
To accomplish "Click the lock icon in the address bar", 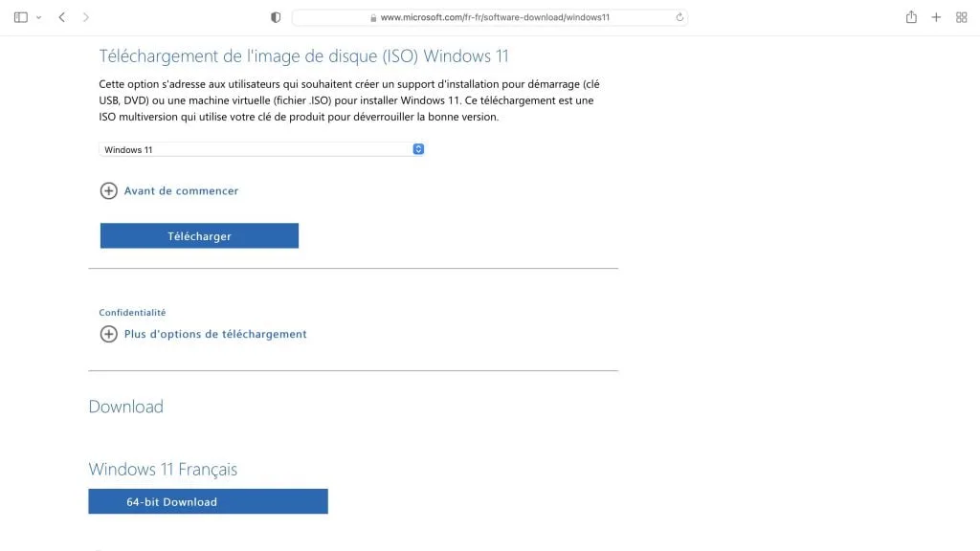I will pyautogui.click(x=373, y=18).
